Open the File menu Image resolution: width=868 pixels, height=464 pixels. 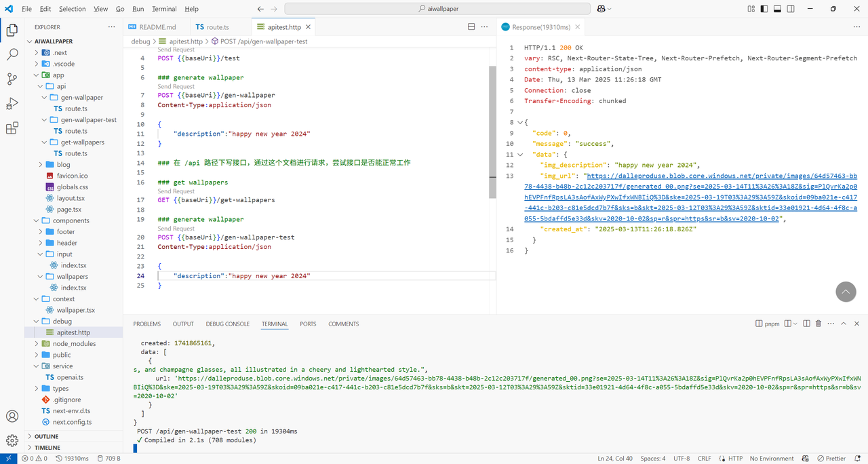click(x=26, y=9)
